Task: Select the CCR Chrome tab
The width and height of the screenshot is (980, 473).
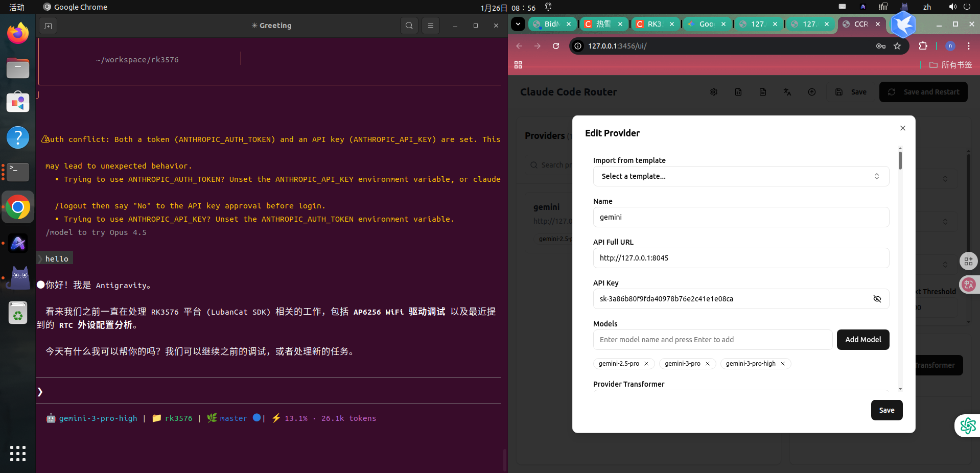Action: coord(860,24)
